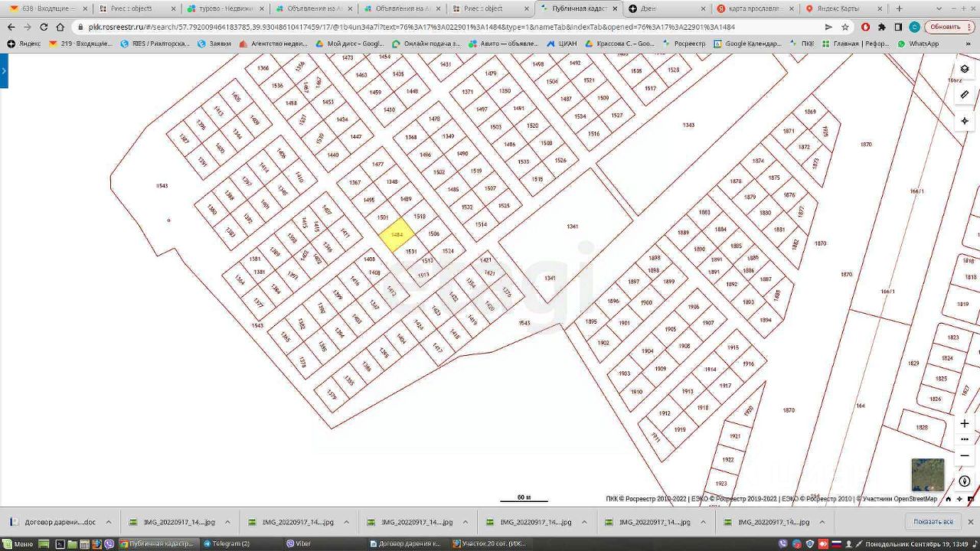Viewport: 980px width, 551px height.
Task: Reload the page
Action: 44,27
